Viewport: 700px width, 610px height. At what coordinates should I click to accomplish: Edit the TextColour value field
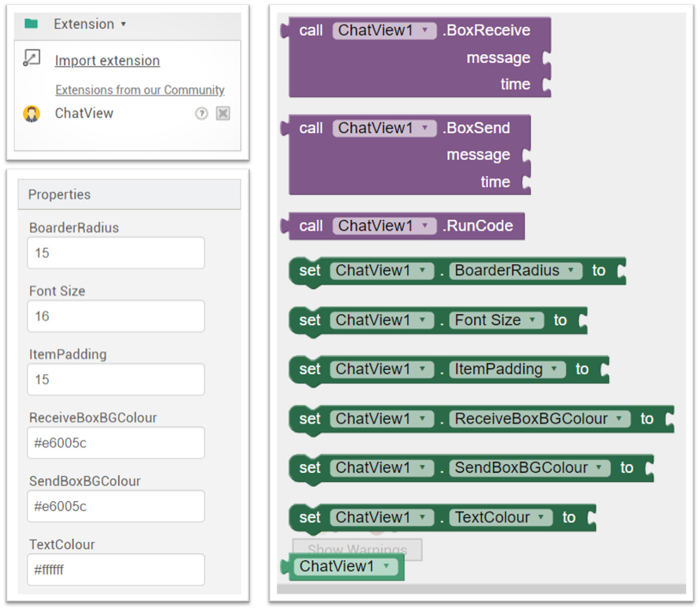(x=116, y=570)
